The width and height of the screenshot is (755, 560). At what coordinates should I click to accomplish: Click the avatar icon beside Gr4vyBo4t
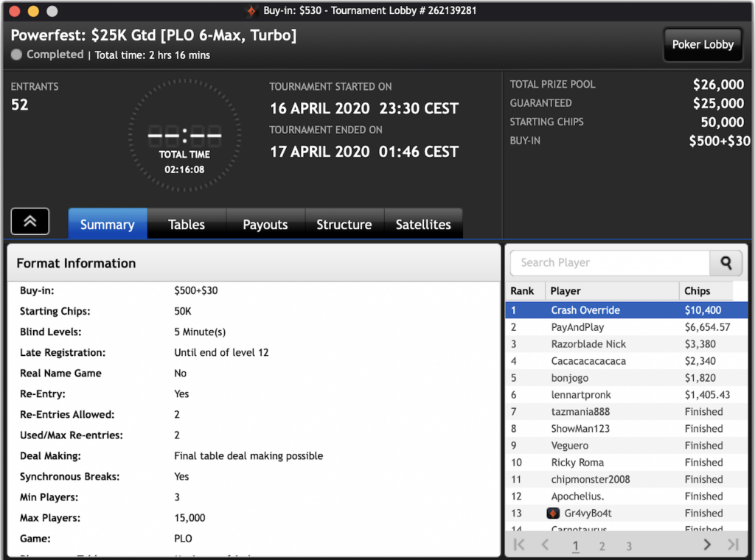click(x=553, y=513)
